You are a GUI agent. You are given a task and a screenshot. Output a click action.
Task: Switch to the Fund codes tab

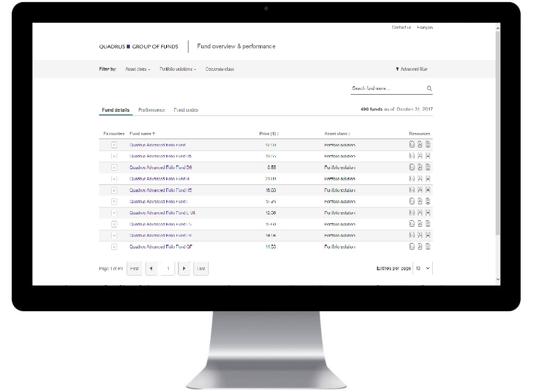(x=186, y=110)
